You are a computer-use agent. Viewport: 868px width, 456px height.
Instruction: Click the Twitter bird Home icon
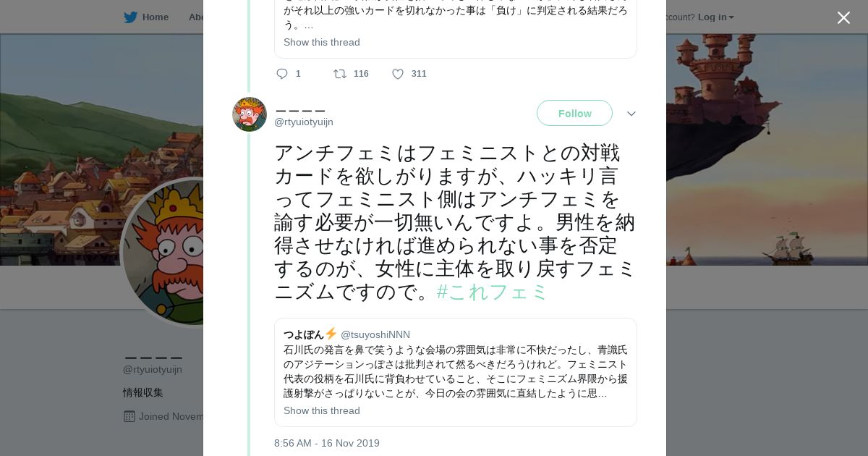pyautogui.click(x=130, y=17)
